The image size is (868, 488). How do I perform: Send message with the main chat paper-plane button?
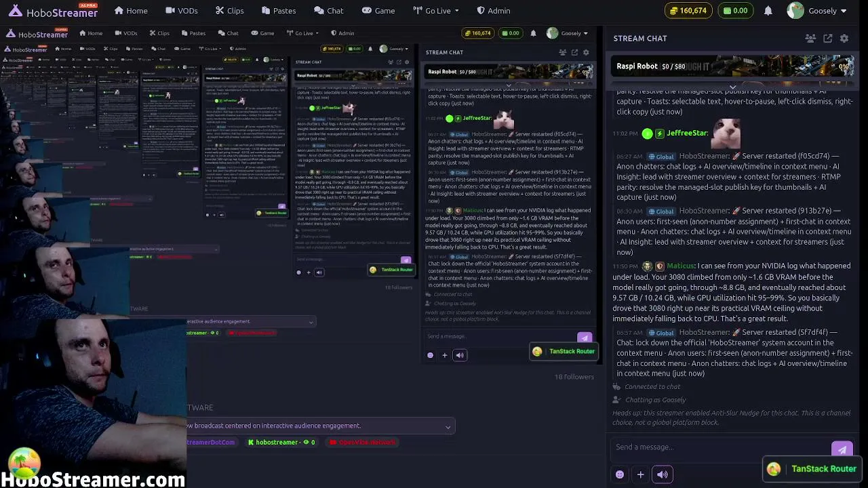[842, 449]
